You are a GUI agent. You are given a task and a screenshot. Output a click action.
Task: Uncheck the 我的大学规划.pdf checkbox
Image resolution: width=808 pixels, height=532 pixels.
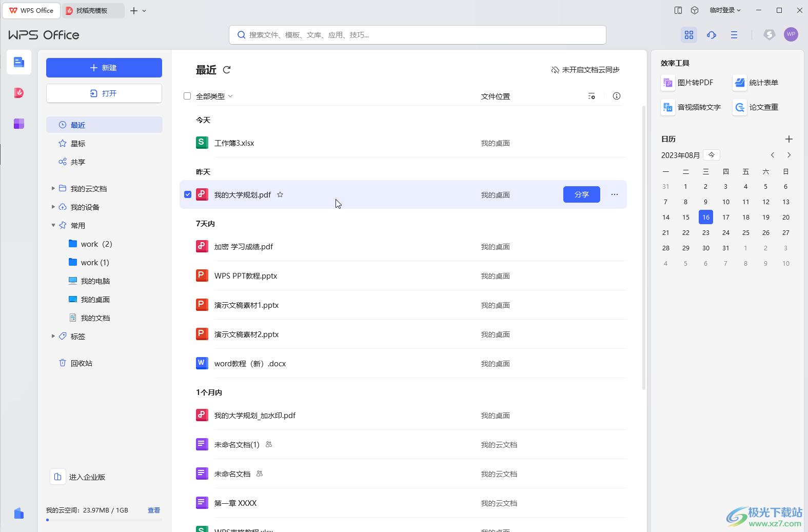click(x=188, y=194)
